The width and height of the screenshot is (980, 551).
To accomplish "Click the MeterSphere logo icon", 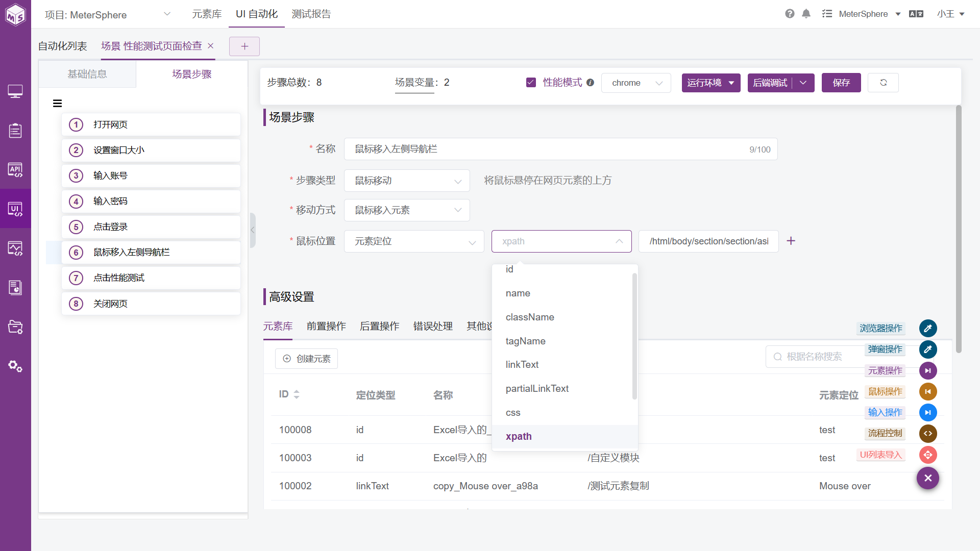I will (x=15, y=15).
